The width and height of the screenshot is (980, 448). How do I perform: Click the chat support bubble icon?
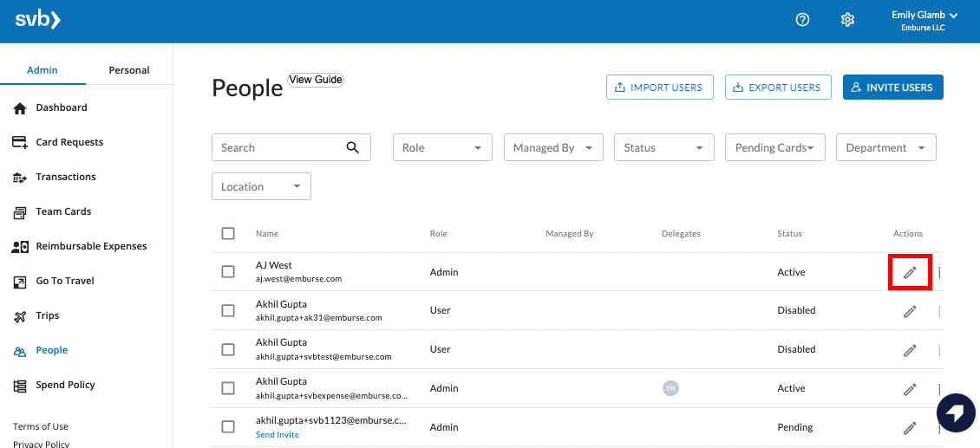click(956, 412)
